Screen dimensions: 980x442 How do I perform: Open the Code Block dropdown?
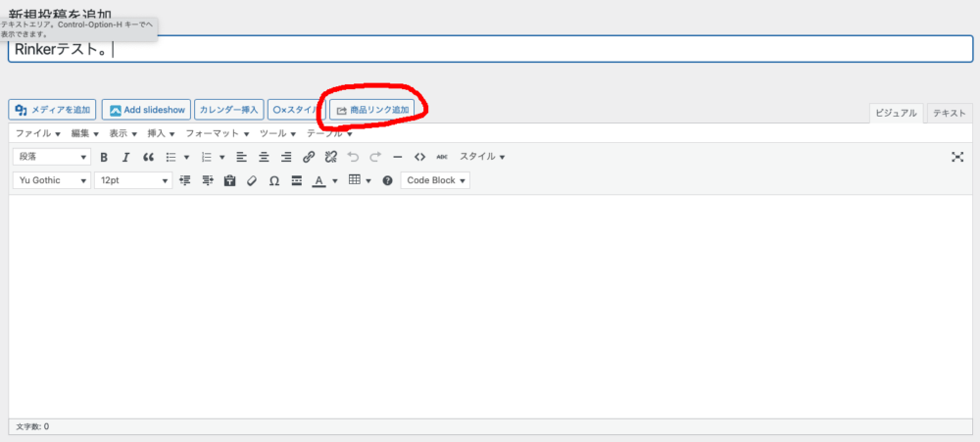coord(435,180)
